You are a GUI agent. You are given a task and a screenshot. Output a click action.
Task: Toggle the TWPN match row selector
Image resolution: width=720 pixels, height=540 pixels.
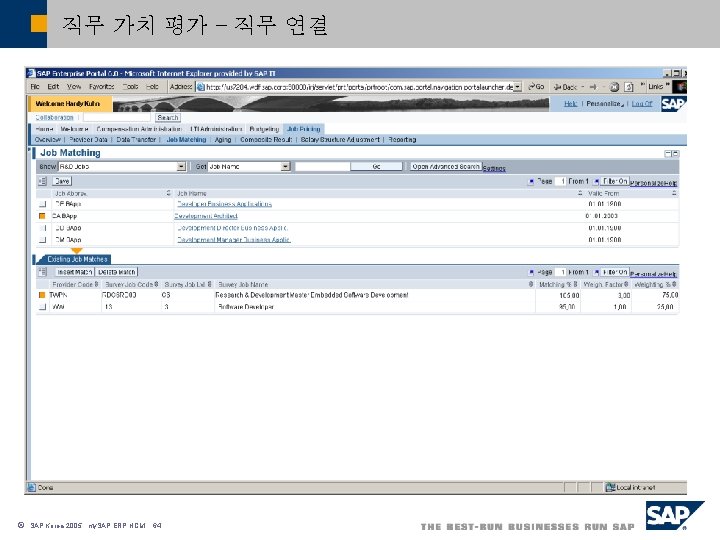[x=42, y=295]
